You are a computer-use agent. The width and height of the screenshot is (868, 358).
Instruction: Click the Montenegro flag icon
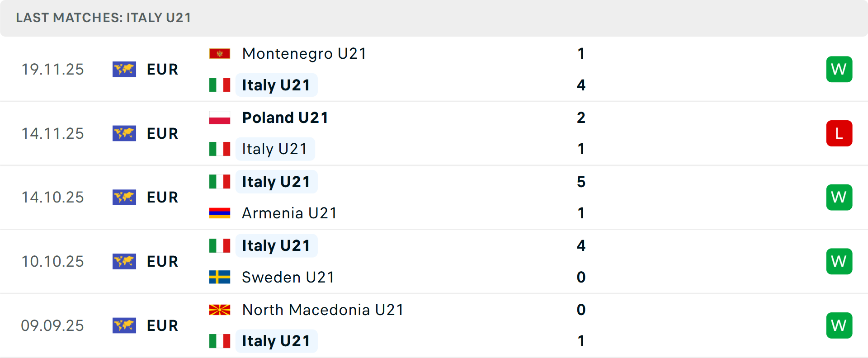[x=219, y=53]
